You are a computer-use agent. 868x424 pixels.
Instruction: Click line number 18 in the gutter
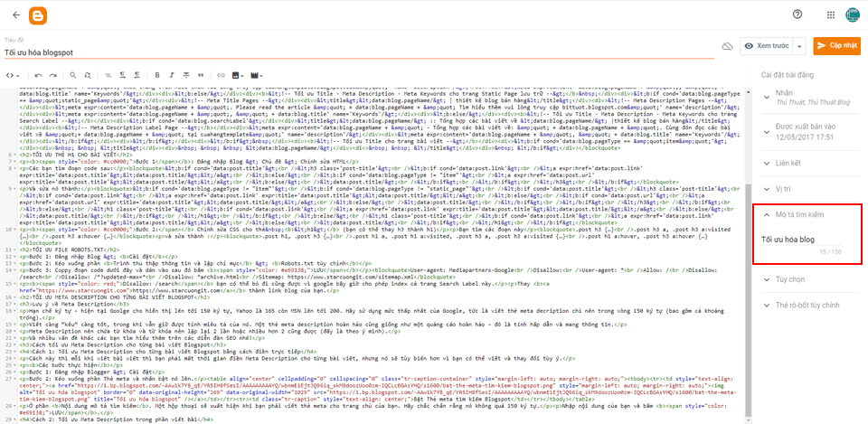[x=8, y=312]
